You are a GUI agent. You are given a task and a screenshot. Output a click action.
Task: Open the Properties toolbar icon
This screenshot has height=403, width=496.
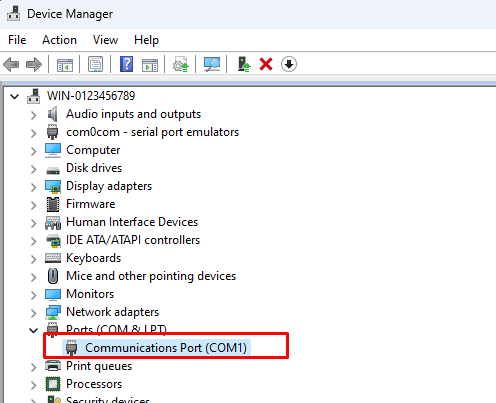95,64
